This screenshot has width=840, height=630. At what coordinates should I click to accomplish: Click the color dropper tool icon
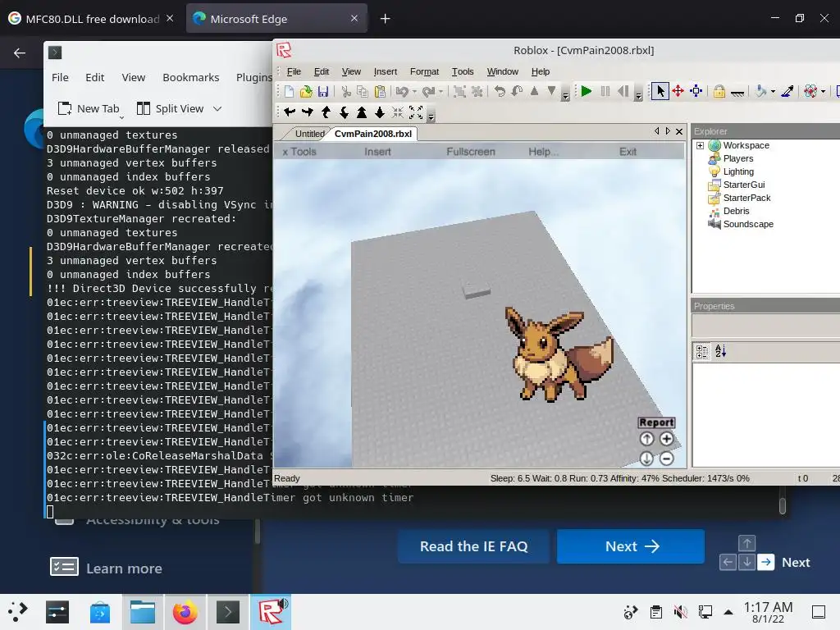tap(787, 92)
